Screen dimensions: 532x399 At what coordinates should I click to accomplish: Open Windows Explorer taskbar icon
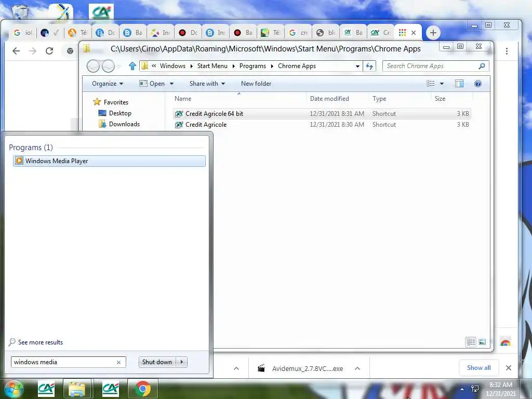click(77, 389)
